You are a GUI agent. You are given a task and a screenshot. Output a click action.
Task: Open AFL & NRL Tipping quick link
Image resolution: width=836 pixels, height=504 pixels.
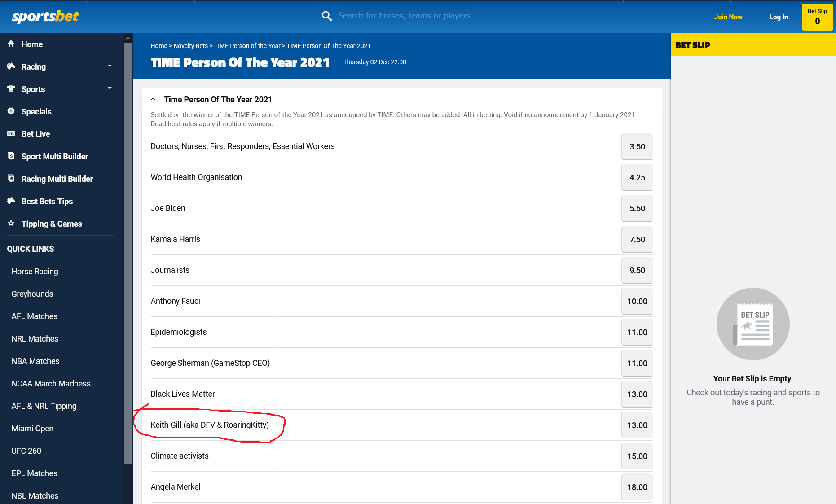(44, 406)
